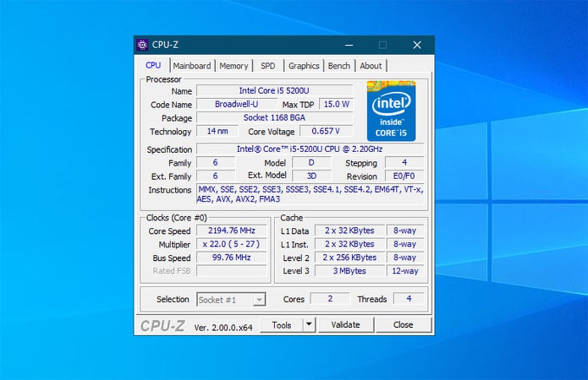Click the Core Voltage value box
The width and height of the screenshot is (588, 380).
[326, 132]
